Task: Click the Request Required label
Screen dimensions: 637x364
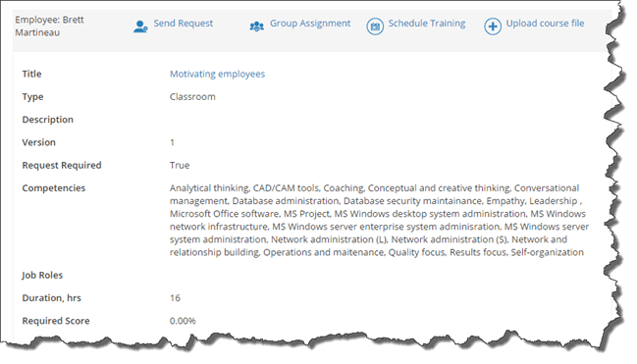Action: pyautogui.click(x=62, y=165)
